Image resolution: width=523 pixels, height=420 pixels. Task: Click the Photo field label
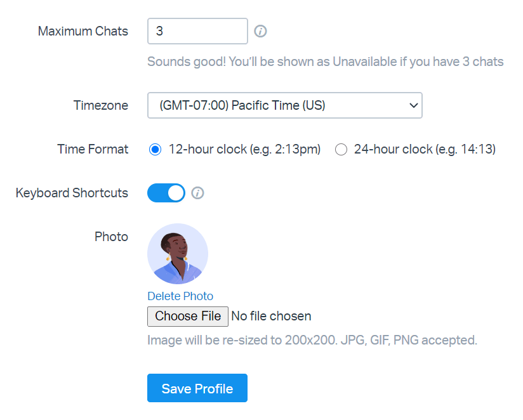111,237
